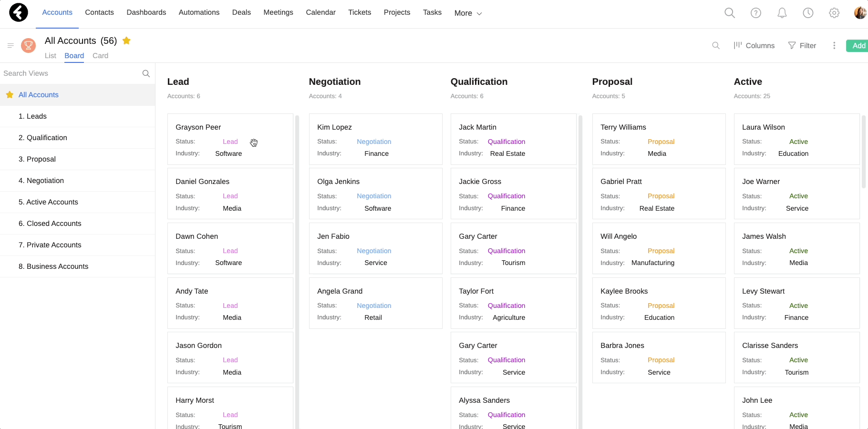Viewport: 868px width, 429px height.
Task: Open the Grayson Peer account card
Action: point(230,139)
